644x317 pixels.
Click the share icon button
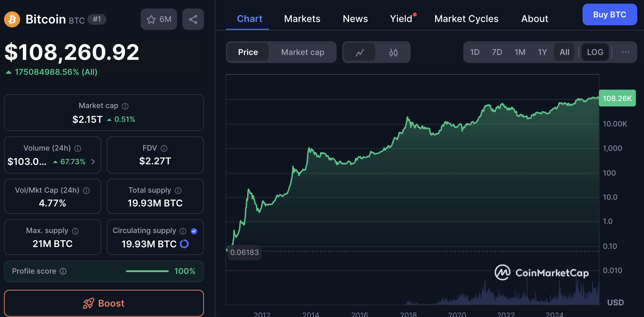193,20
